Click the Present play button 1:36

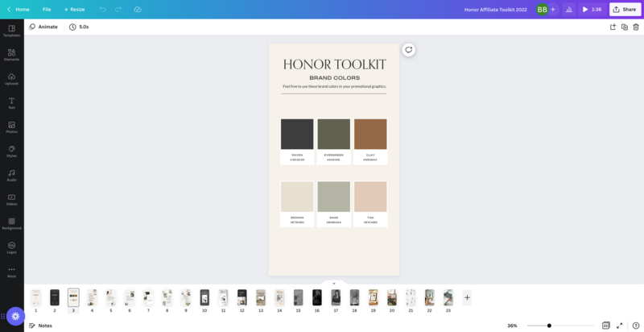(x=592, y=9)
